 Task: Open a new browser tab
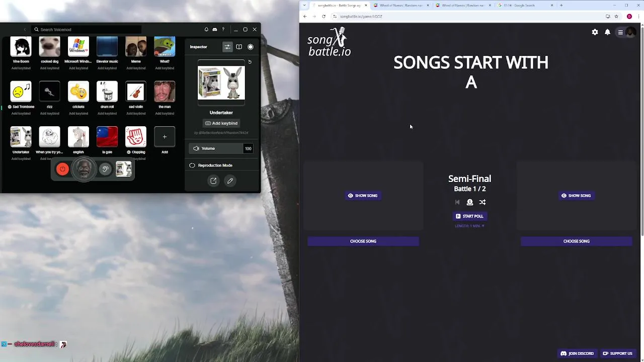pyautogui.click(x=561, y=5)
